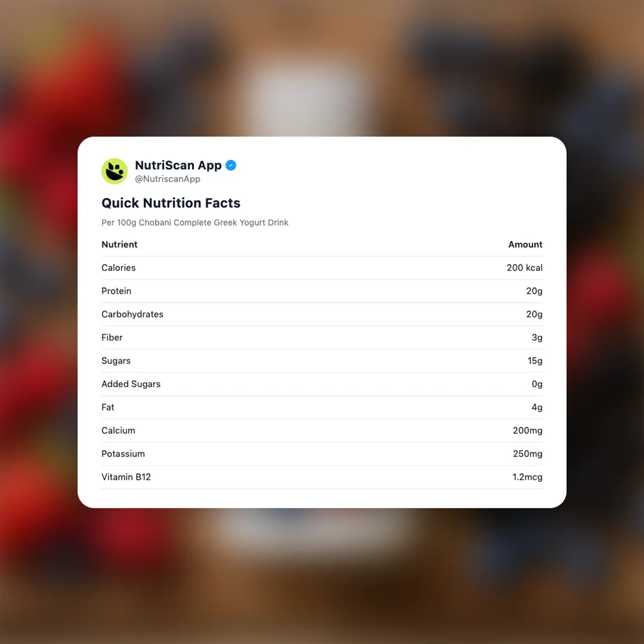The image size is (644, 644).
Task: Click the Amount column header
Action: 525,244
